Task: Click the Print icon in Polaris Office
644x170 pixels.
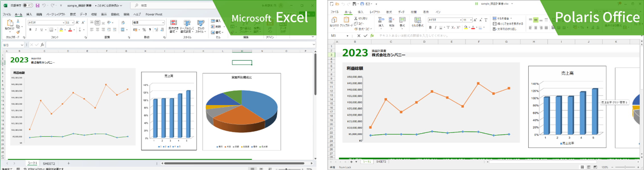Action: pos(362,4)
